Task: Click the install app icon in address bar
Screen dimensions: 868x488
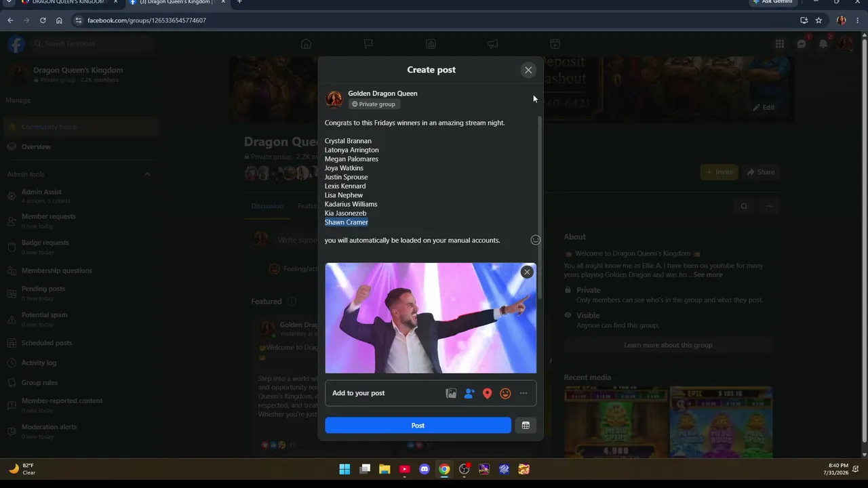Action: (804, 20)
